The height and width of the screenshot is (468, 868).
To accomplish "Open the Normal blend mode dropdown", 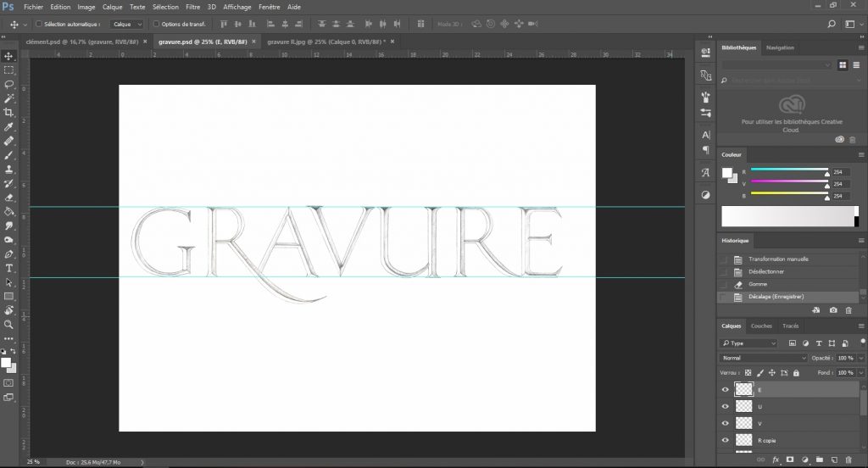I will pos(764,358).
